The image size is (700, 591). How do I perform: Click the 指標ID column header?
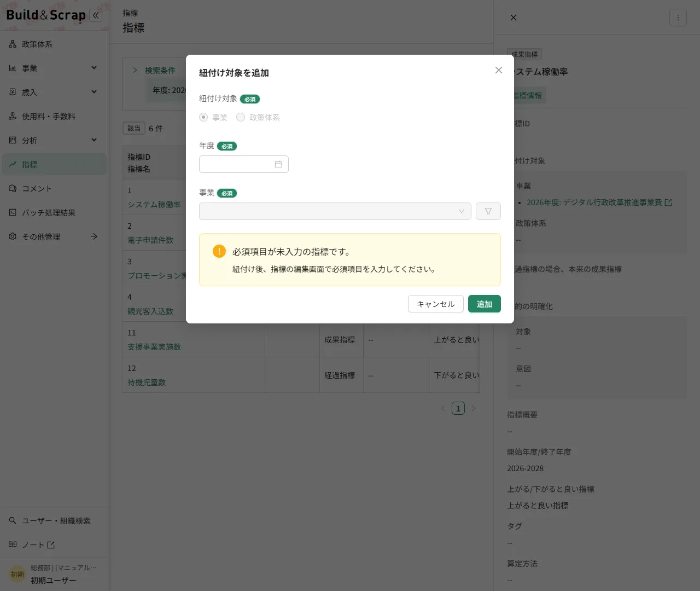(139, 157)
